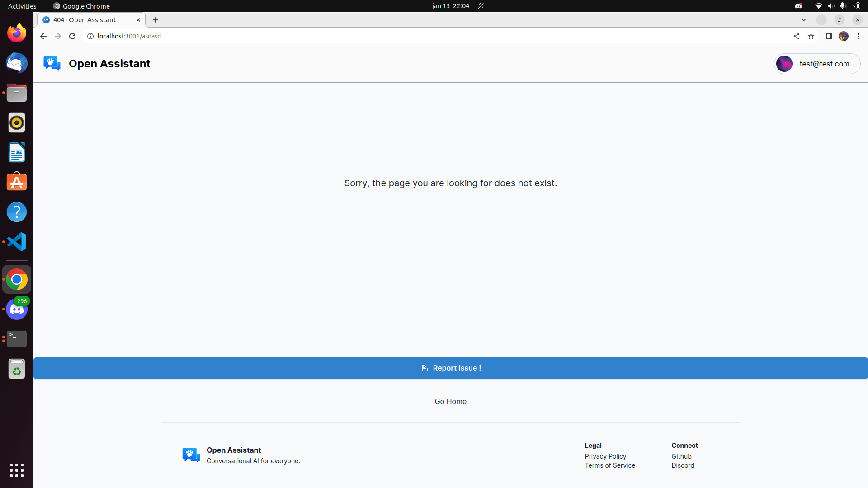Reload the current page
Screen dimensions: 868x488
coord(72,36)
